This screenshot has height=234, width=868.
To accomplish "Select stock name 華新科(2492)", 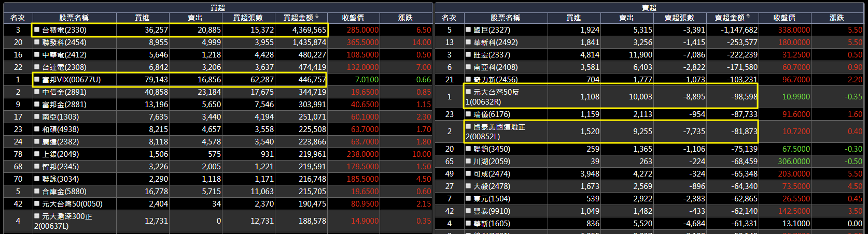I will (x=496, y=42).
